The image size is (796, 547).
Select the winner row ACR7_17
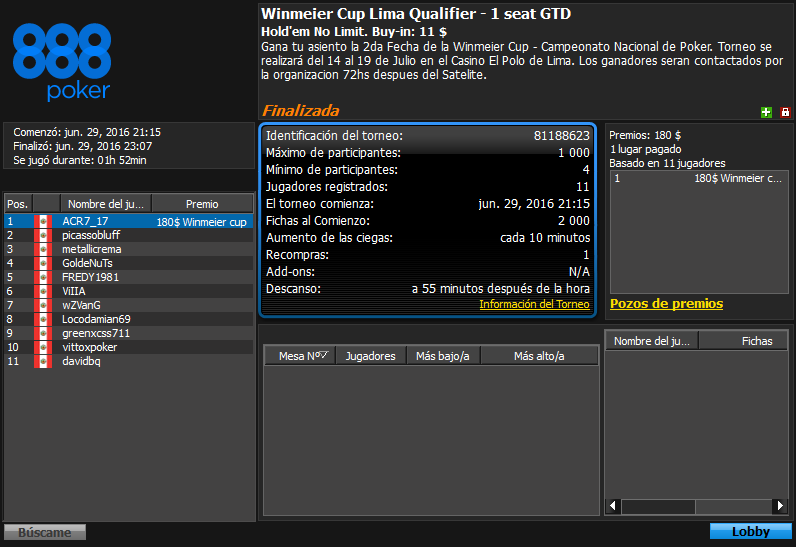click(x=129, y=221)
